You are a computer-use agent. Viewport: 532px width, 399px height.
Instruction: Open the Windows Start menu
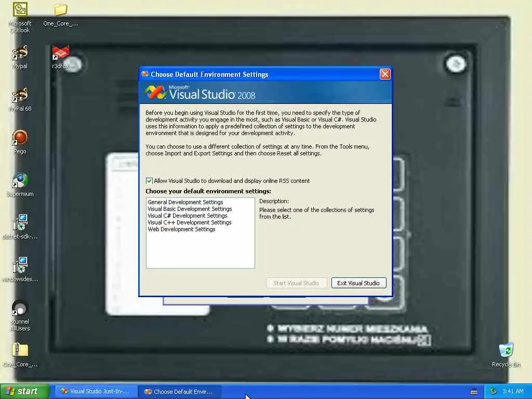(x=24, y=392)
